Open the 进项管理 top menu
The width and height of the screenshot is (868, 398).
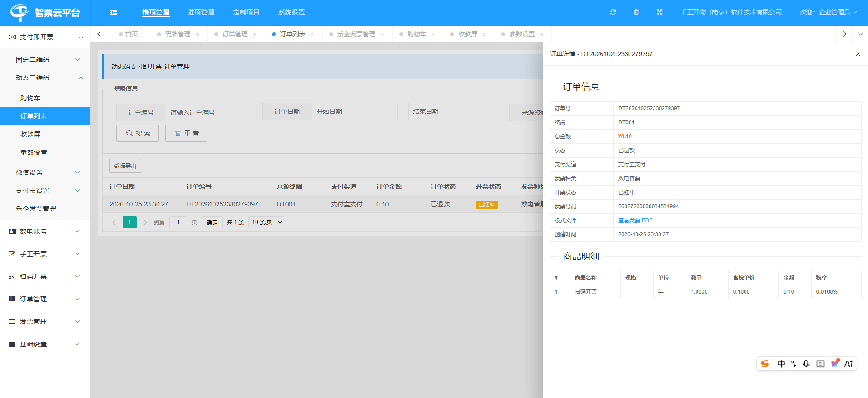pyautogui.click(x=201, y=12)
